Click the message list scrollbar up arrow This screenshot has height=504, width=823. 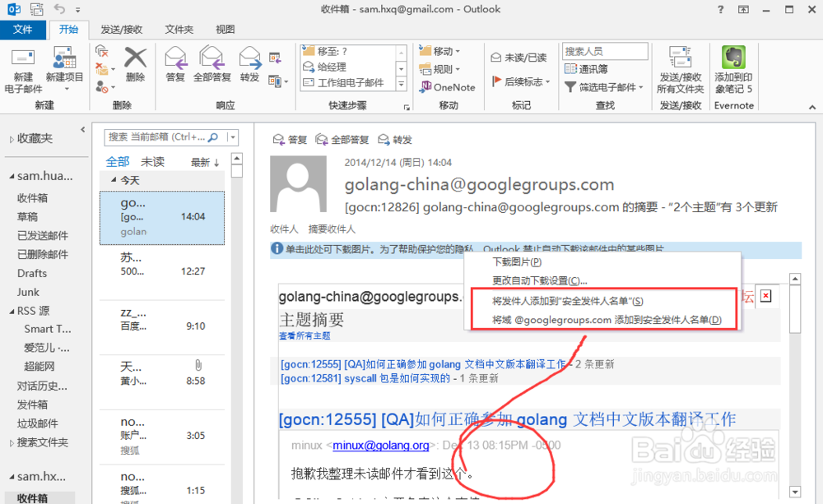[237, 159]
